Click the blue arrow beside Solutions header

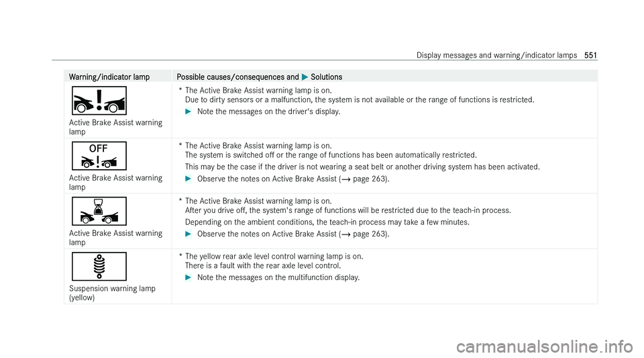pyautogui.click(x=305, y=77)
